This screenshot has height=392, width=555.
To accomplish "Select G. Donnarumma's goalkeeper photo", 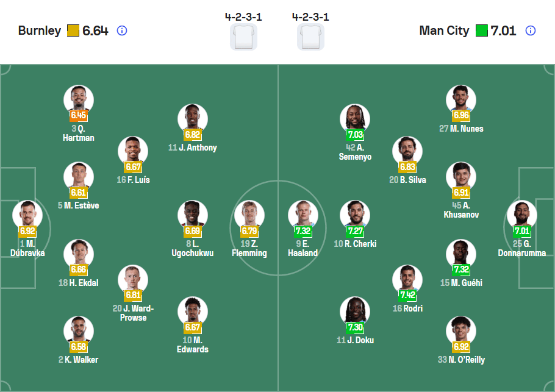I will tap(521, 215).
